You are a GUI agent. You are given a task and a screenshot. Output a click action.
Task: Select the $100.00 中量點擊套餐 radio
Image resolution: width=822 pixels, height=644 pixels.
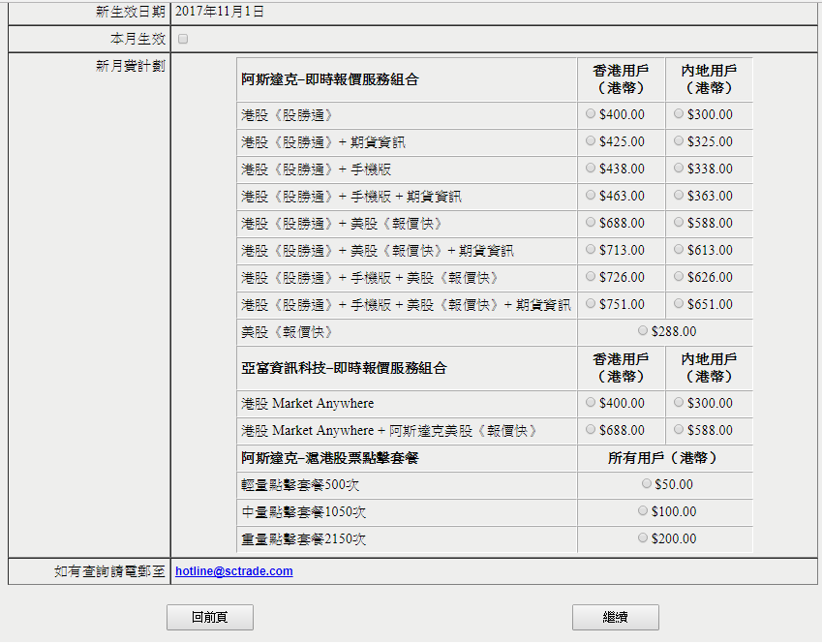[643, 511]
